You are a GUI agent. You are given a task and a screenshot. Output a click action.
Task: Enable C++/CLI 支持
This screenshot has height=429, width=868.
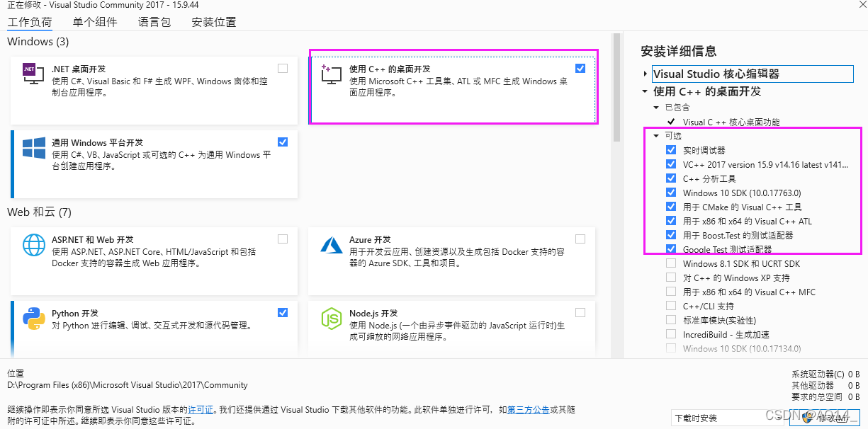point(671,305)
